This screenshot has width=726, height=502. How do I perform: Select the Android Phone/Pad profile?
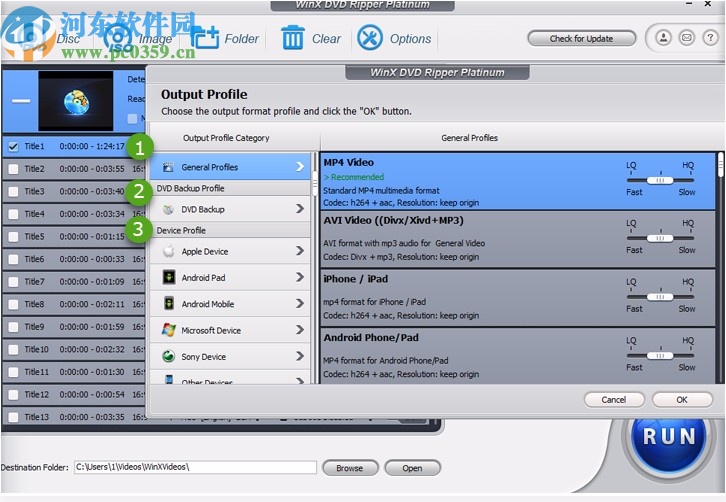pyautogui.click(x=518, y=356)
